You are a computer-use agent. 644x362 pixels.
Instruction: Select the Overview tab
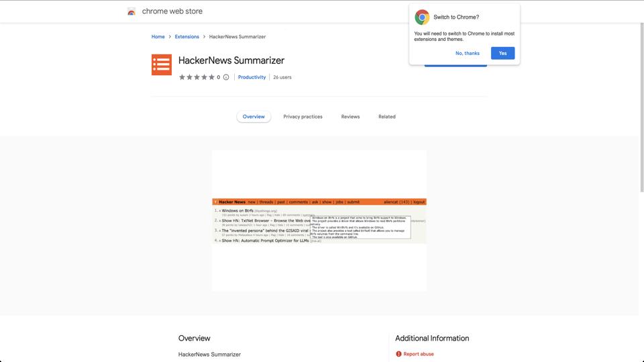click(254, 117)
